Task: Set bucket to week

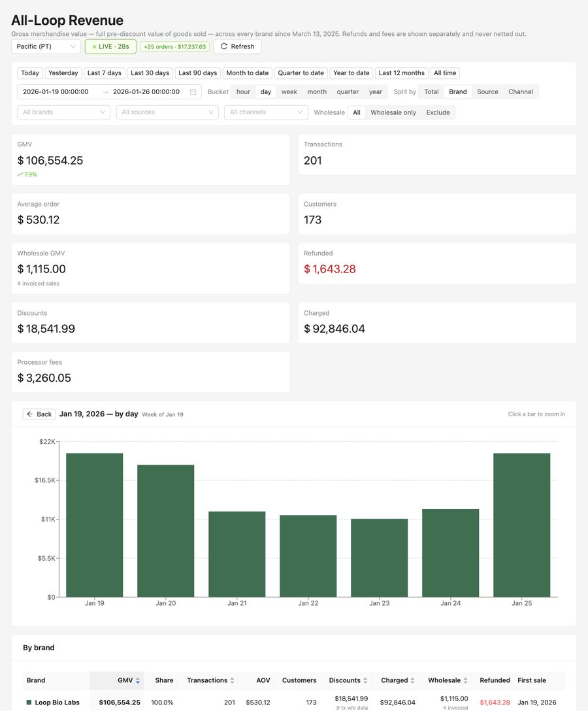Action: [x=289, y=91]
